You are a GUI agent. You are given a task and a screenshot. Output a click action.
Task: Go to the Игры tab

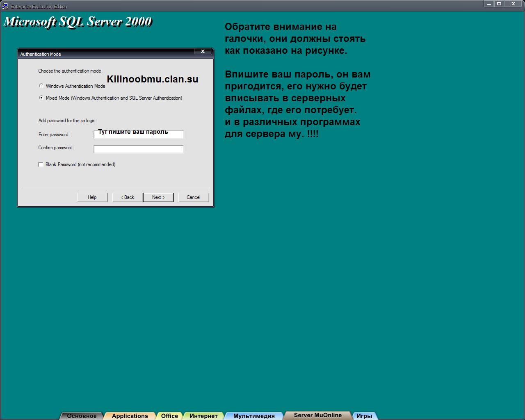pyautogui.click(x=364, y=416)
